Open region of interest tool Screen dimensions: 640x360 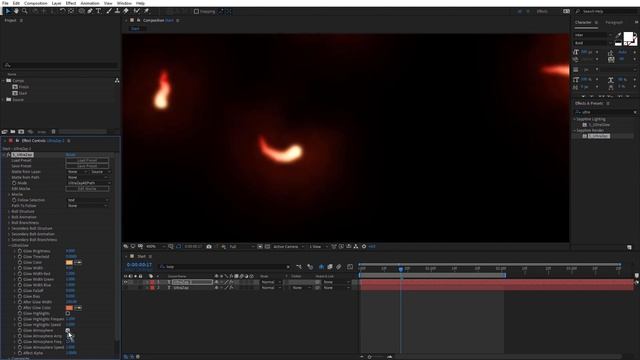point(260,247)
